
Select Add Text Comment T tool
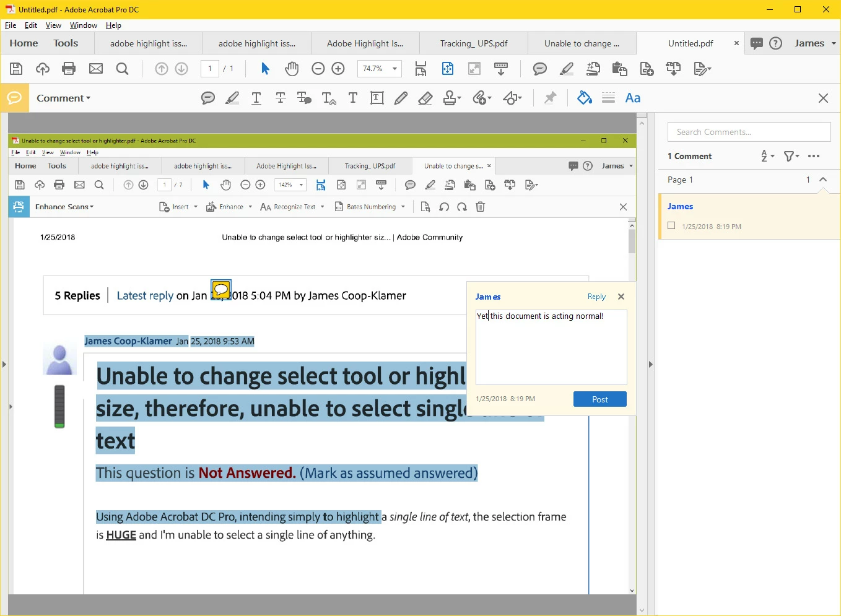353,98
